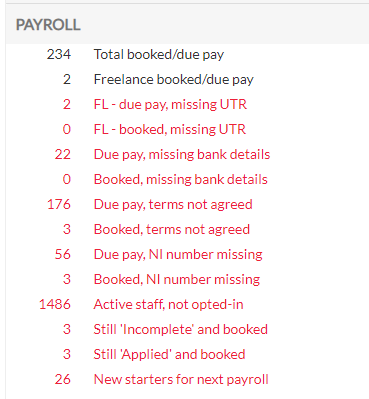Image resolution: width=369 pixels, height=399 pixels.
Task: Open 'Due pay, NI number missing'
Action: (178, 255)
